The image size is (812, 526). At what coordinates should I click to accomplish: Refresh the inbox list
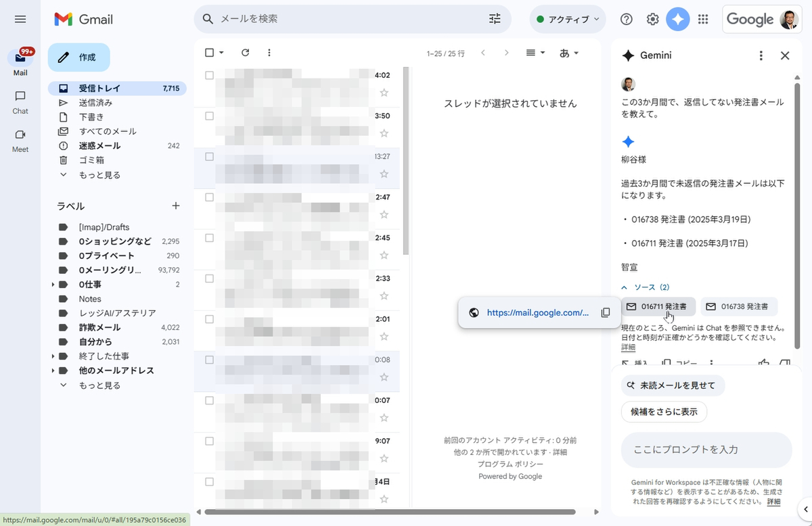point(246,53)
